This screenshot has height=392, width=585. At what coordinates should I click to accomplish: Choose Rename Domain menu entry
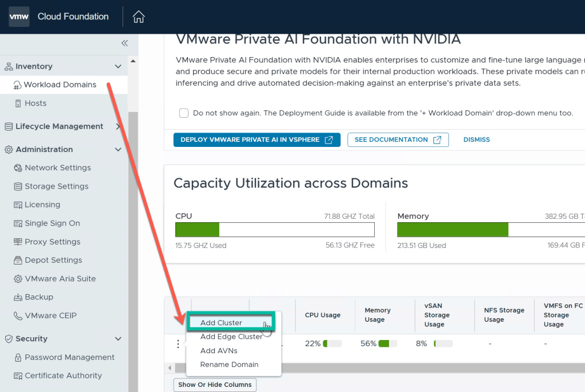point(229,365)
